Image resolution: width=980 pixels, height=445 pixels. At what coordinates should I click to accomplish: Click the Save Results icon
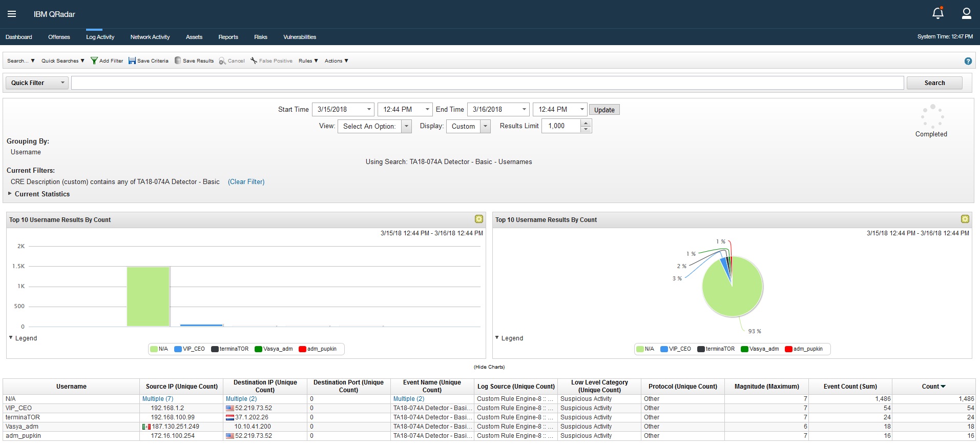point(178,60)
